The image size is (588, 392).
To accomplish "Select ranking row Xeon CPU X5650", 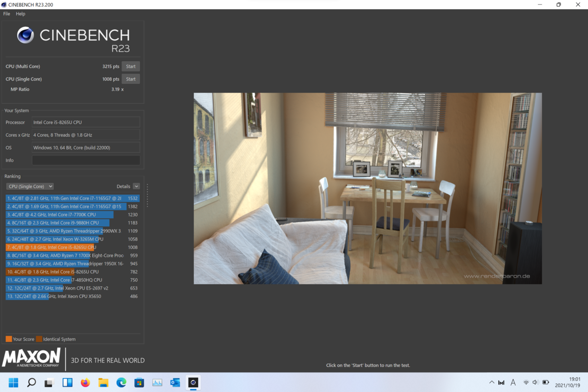I will click(x=73, y=296).
